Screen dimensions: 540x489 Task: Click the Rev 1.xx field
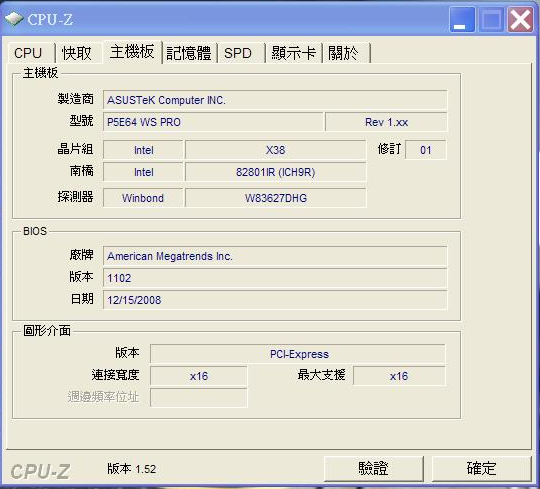click(x=386, y=122)
